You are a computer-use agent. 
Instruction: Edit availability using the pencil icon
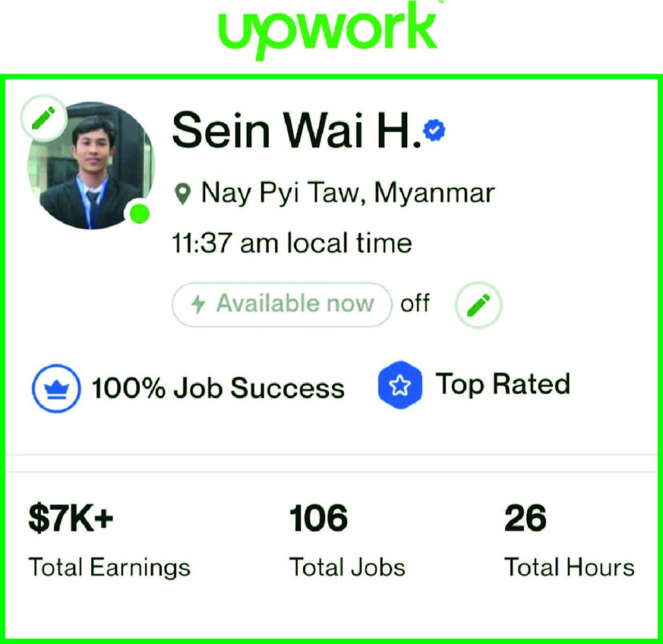tap(478, 305)
